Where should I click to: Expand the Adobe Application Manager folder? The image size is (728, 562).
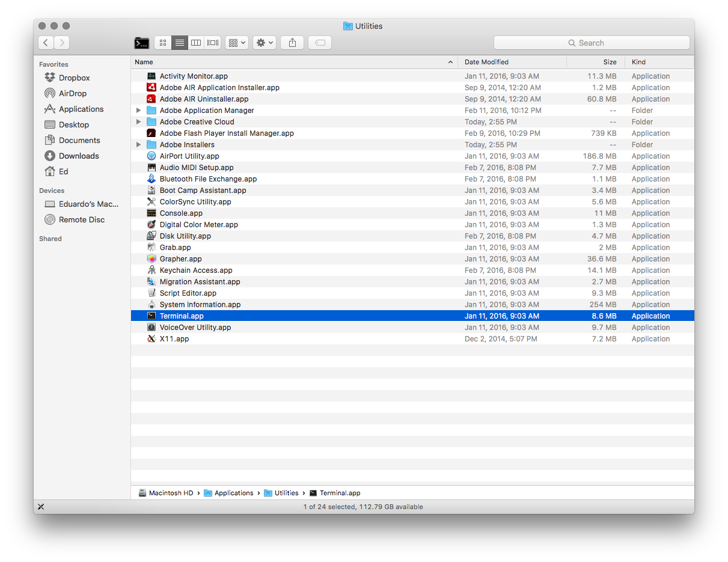(139, 111)
